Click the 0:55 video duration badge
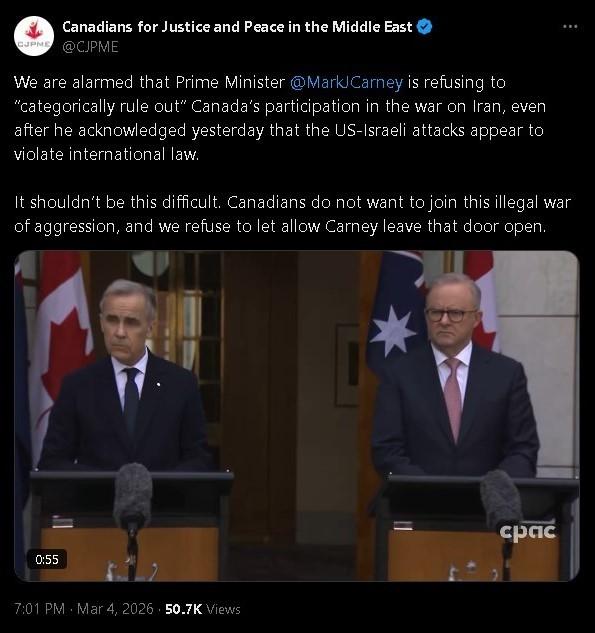Viewport: 595px width, 633px height. [47, 559]
